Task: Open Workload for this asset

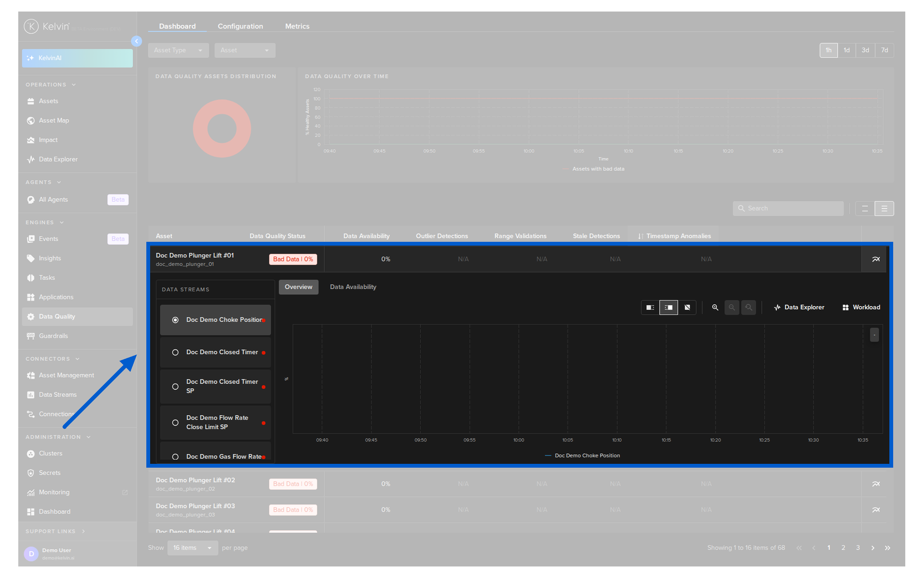Action: tap(861, 307)
